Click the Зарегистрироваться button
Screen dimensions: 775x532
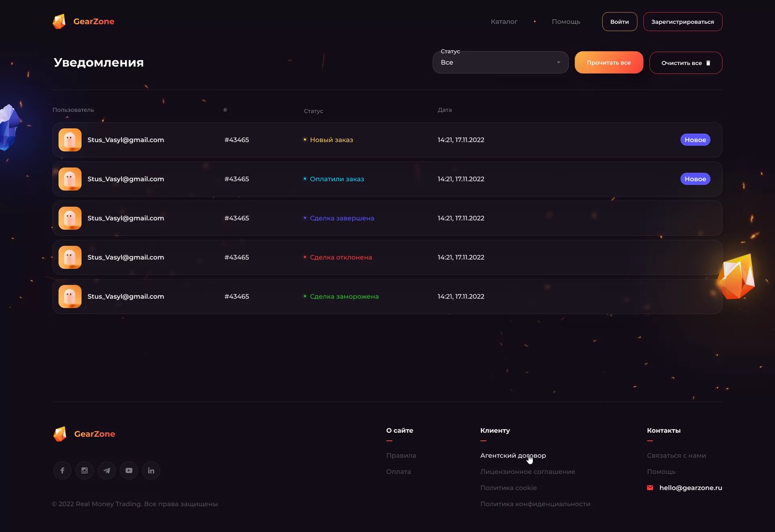coord(682,22)
